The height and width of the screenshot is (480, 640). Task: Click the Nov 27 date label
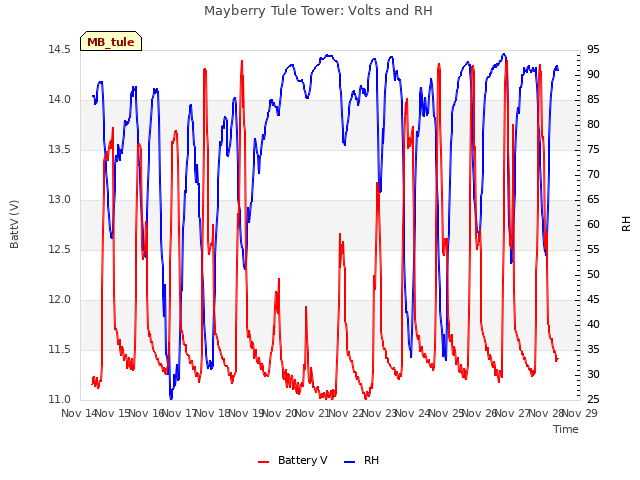coord(513,413)
